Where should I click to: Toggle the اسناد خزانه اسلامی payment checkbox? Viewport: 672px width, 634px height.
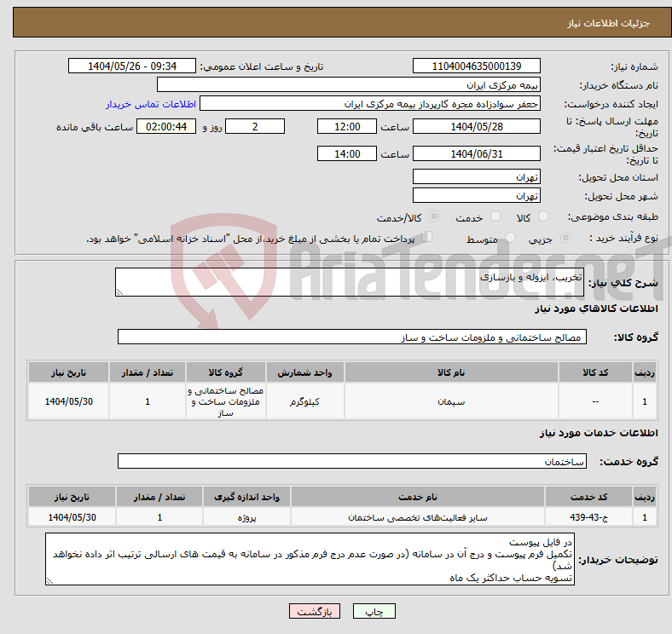[x=427, y=237]
